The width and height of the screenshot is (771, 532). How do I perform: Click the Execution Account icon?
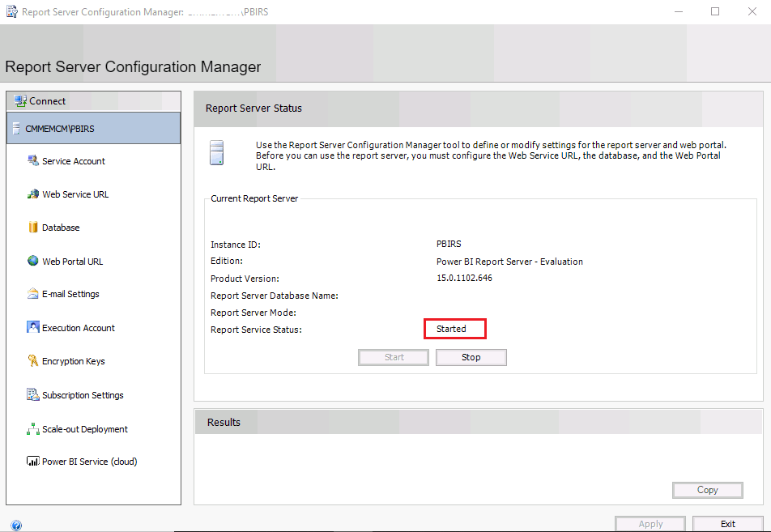coord(33,327)
